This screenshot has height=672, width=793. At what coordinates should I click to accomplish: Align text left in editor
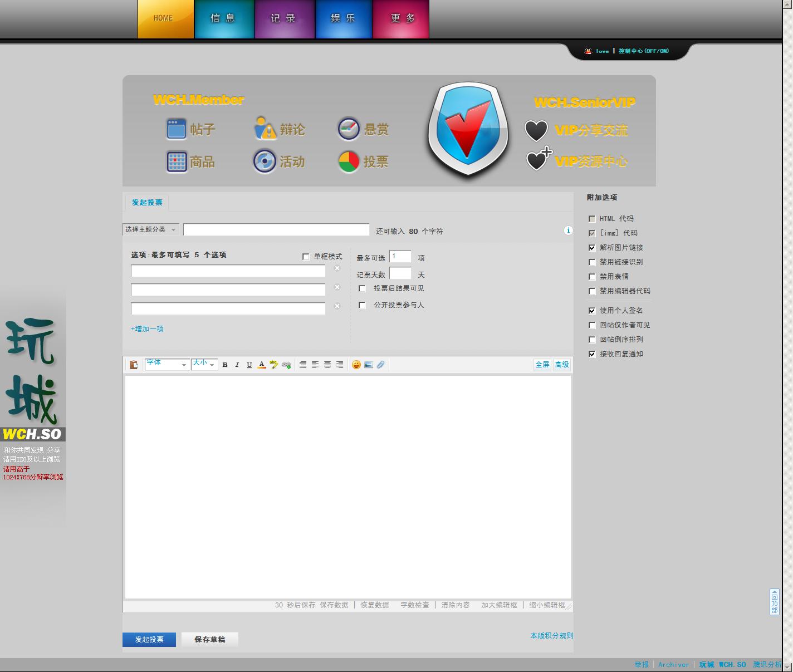click(x=315, y=365)
